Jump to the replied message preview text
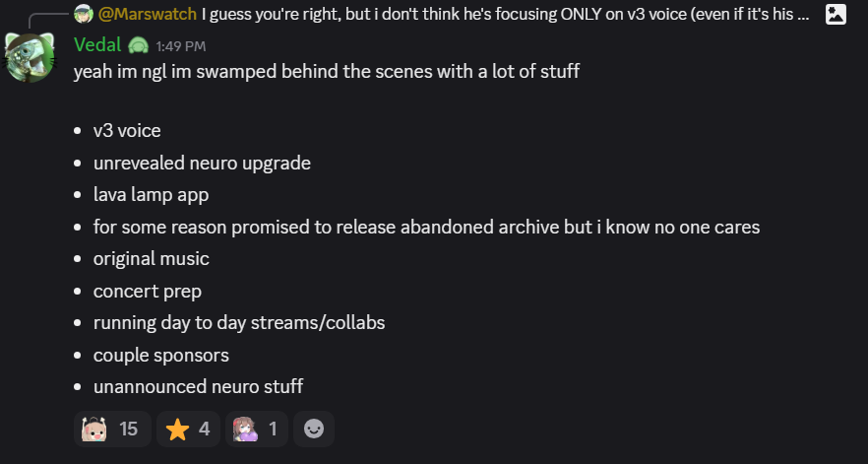This screenshot has height=464, width=868. pyautogui.click(x=506, y=14)
